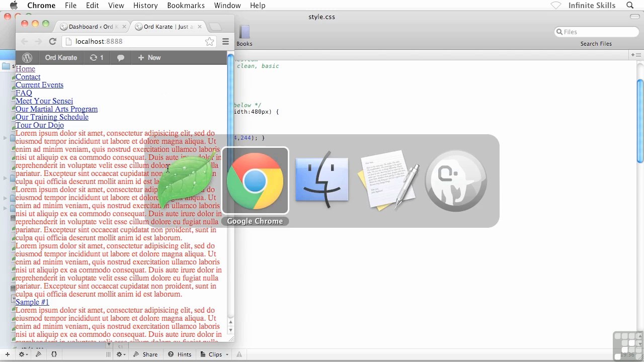Open the View menu
The width and height of the screenshot is (644, 362).
coord(116,6)
